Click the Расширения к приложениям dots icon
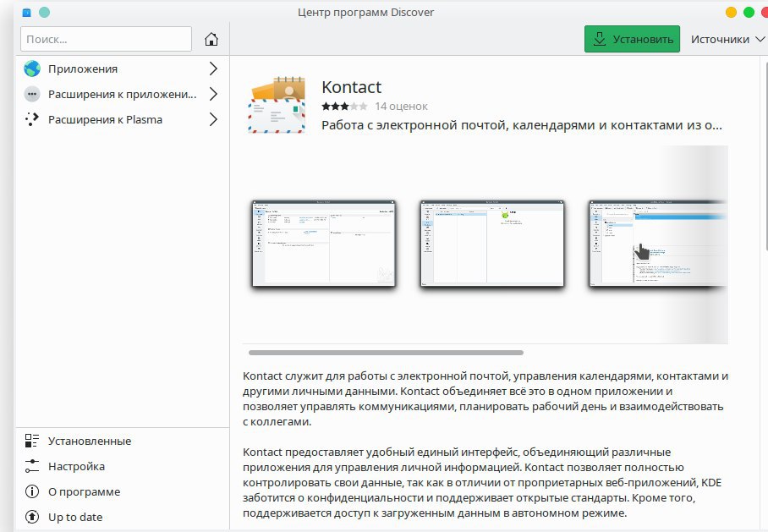This screenshot has height=532, width=768. [x=32, y=94]
